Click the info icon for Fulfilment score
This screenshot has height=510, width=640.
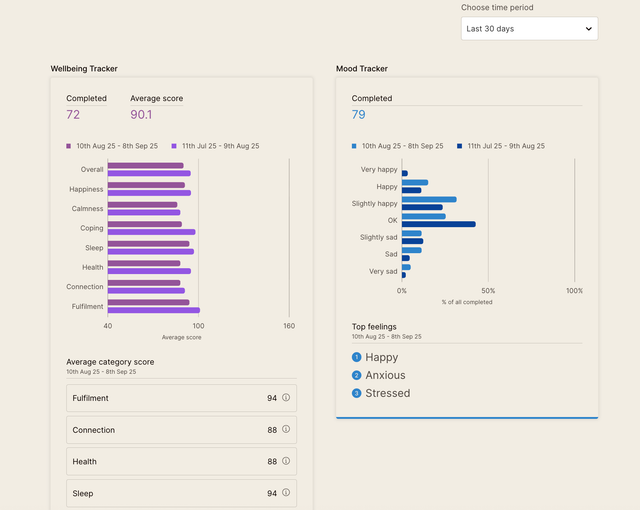[285, 398]
